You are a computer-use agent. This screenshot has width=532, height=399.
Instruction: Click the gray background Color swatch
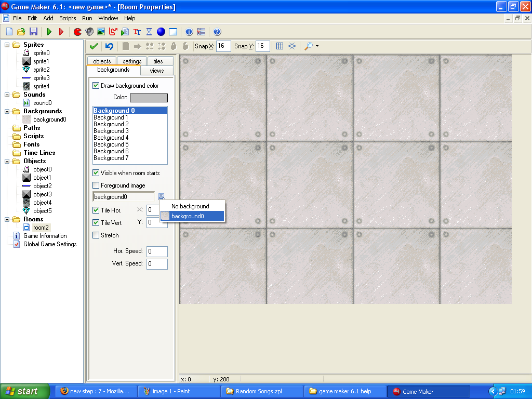click(x=149, y=98)
